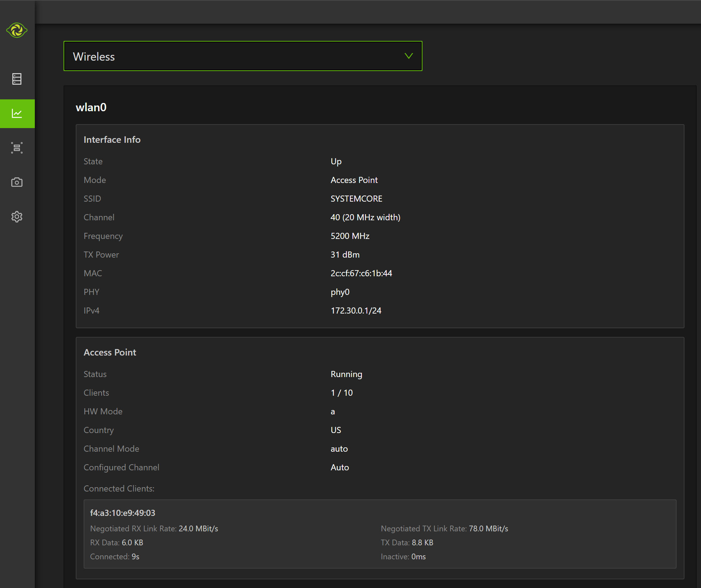Open the stacked bars scan sidebar icon
The width and height of the screenshot is (701, 588).
point(17,148)
